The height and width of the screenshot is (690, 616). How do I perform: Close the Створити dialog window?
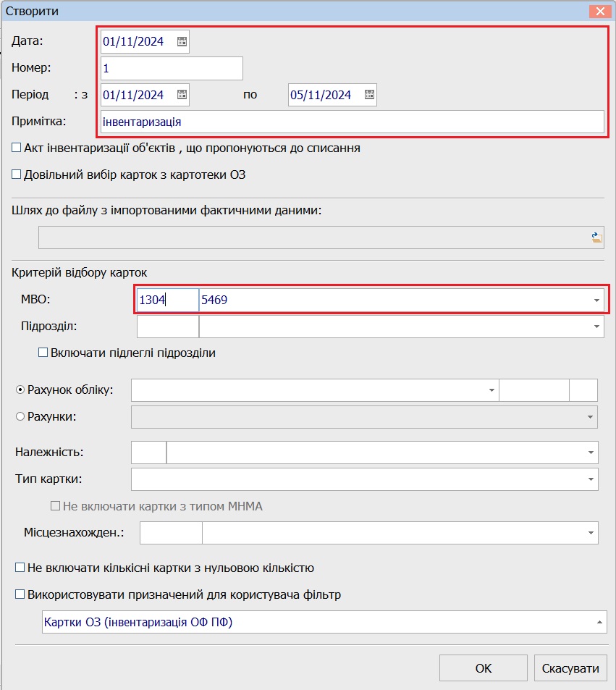tap(600, 11)
